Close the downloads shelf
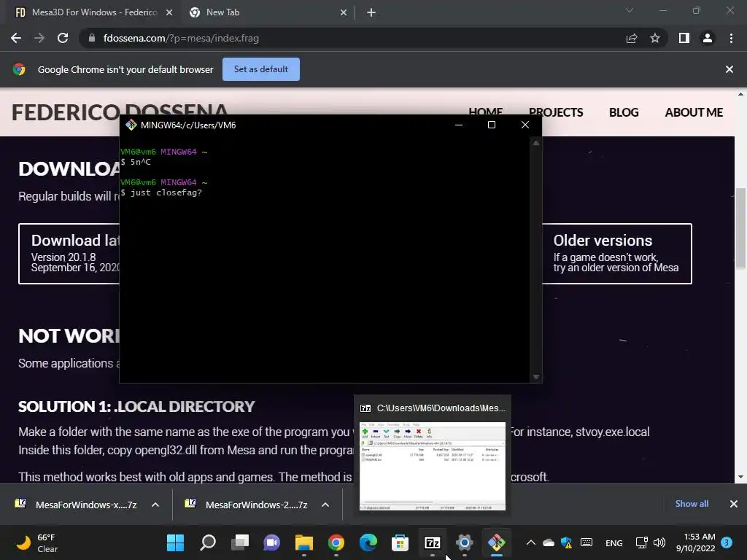747x560 pixels. point(734,504)
